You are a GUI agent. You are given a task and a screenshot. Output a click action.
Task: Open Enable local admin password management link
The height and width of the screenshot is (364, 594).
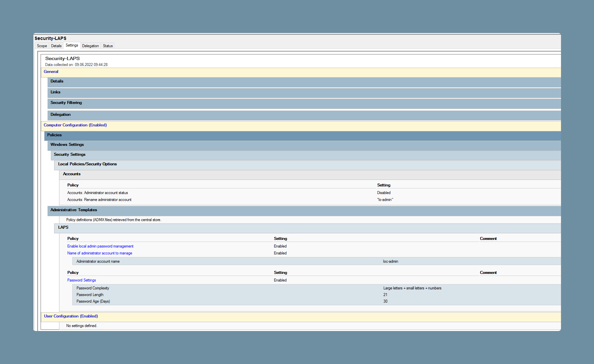[100, 246]
